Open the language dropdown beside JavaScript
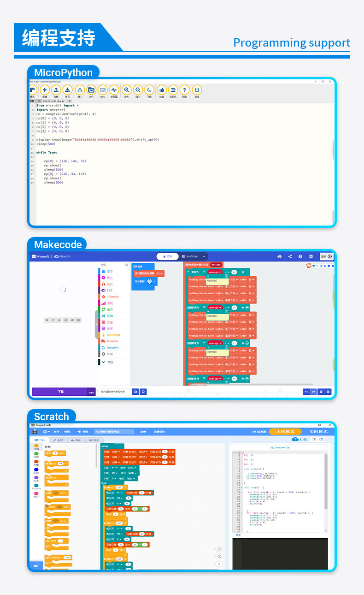 tap(204, 256)
